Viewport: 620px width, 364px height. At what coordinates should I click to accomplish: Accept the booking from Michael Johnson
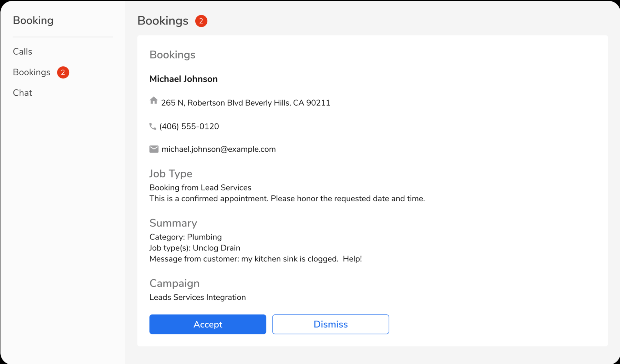(207, 324)
